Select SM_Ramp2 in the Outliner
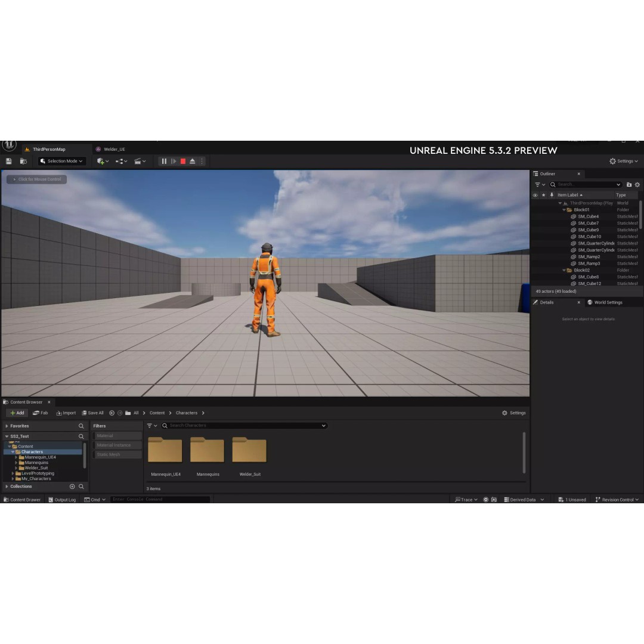644x644 pixels. 589,257
